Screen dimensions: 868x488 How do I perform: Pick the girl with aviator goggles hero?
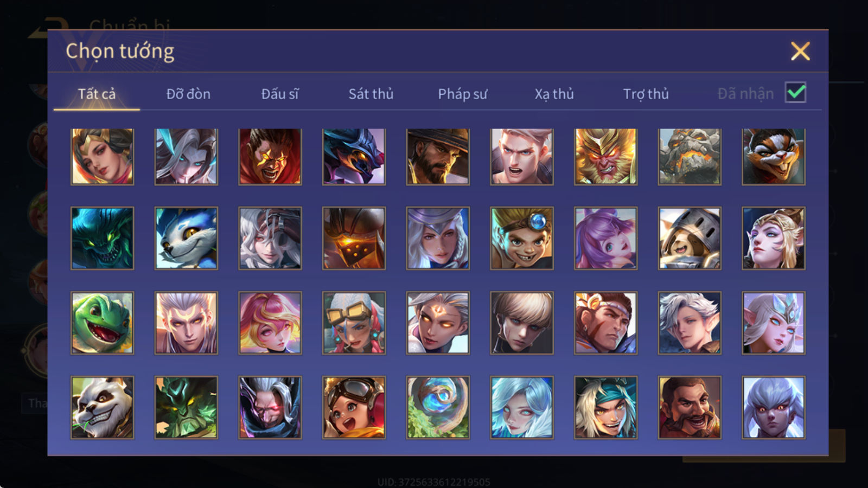354,408
